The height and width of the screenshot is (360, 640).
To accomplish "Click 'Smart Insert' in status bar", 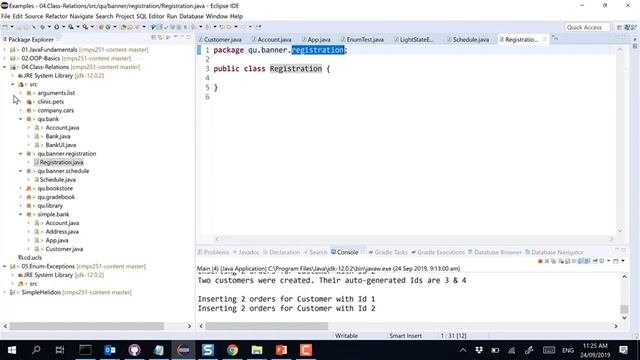I will click(405, 336).
